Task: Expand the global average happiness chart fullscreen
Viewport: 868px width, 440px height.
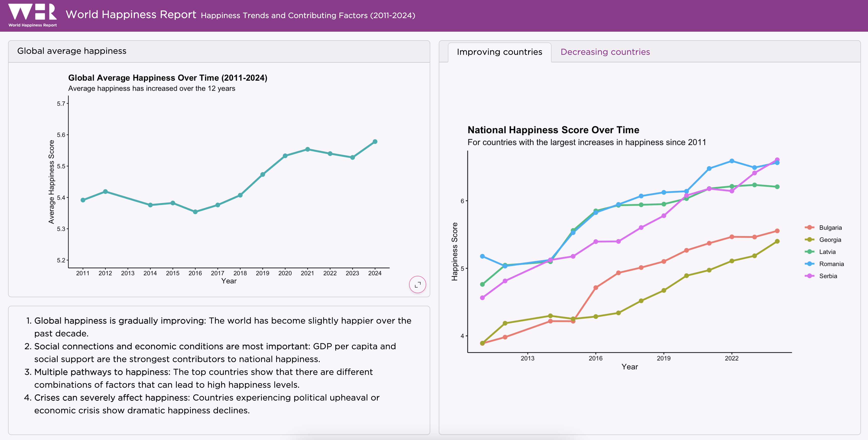Action: pos(417,285)
